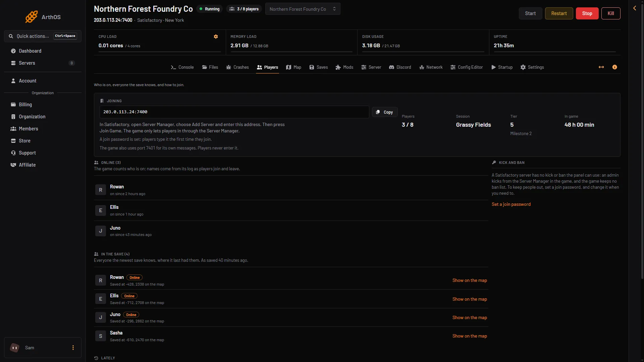Switch to the Startup tab
The image size is (644, 362).
coord(502,67)
